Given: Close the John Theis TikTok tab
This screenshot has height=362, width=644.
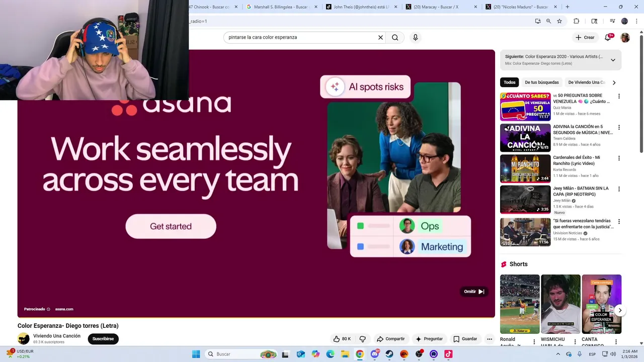Looking at the screenshot, I should (x=395, y=7).
